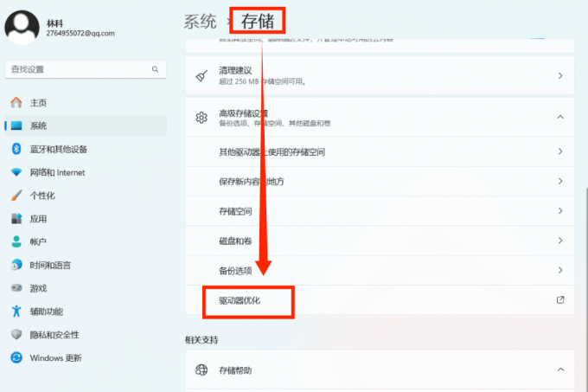
Task: Click the search magnifier icon
Action: 155,69
